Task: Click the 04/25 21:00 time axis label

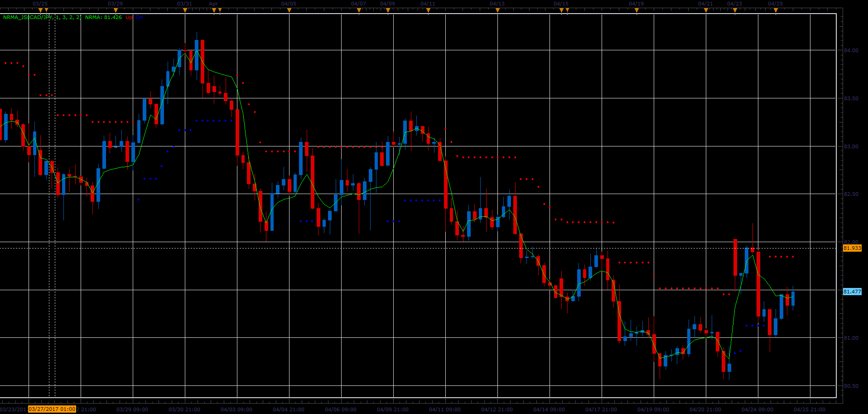Action: pos(810,409)
